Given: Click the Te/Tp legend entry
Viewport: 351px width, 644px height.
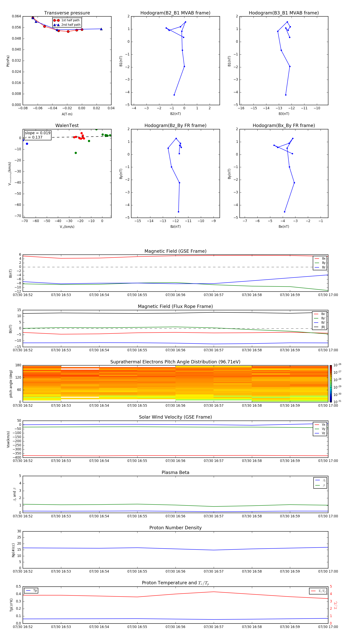Looking at the screenshot, I should click(318, 591).
